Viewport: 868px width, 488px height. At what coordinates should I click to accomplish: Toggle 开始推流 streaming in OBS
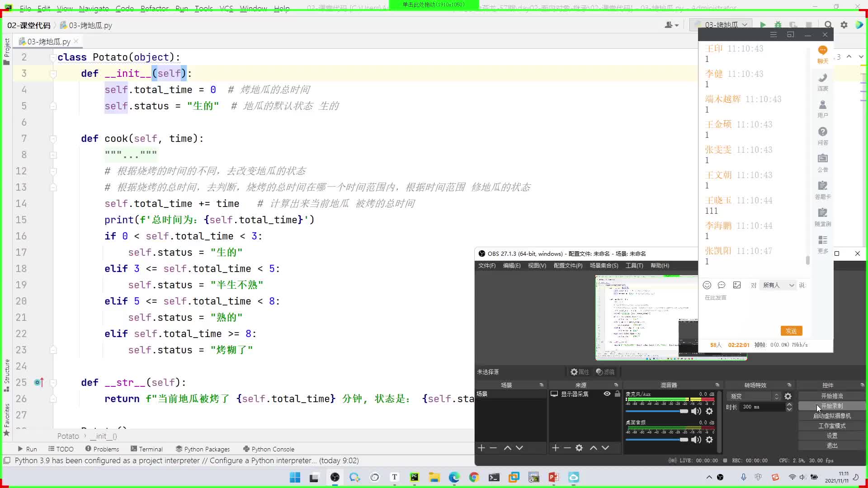tap(832, 396)
